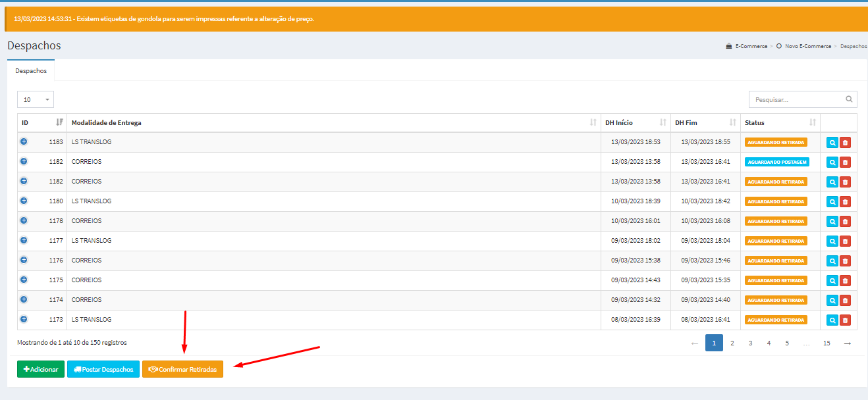Image resolution: width=868 pixels, height=400 pixels.
Task: Expand row 1178 details
Action: 24,220
